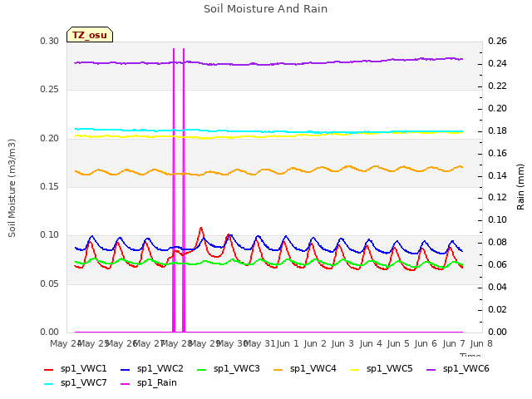The image size is (532, 399).
Task: Click the blue sp1_VWC2 legend swatch
Action: [126, 370]
